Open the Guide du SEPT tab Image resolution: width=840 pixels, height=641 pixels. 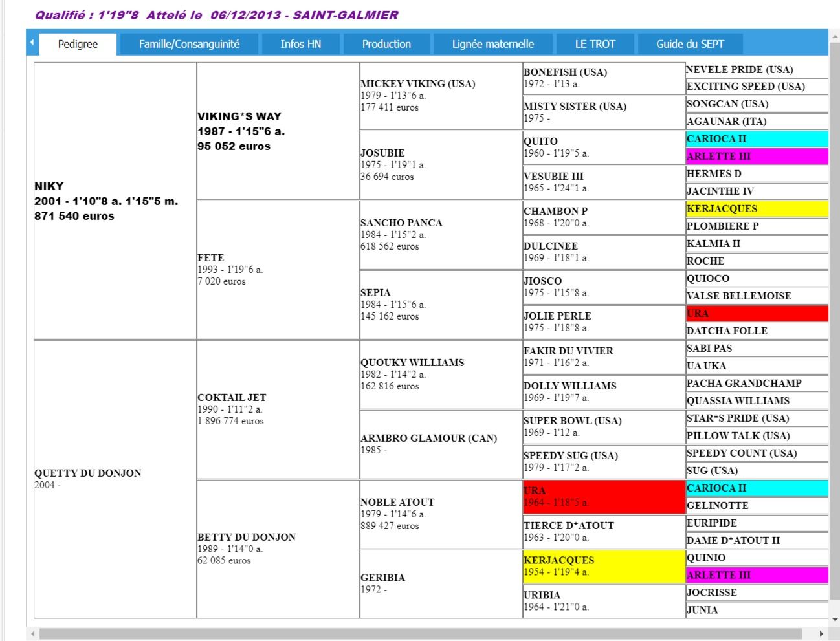[690, 44]
